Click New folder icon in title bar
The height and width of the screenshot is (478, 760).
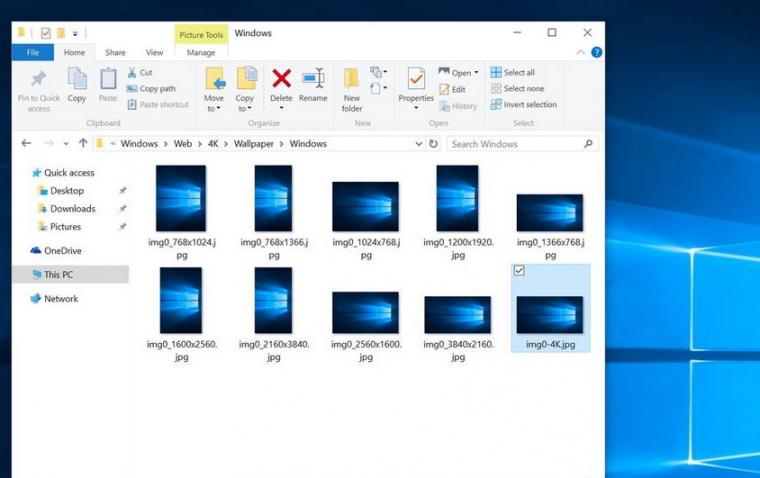(61, 33)
